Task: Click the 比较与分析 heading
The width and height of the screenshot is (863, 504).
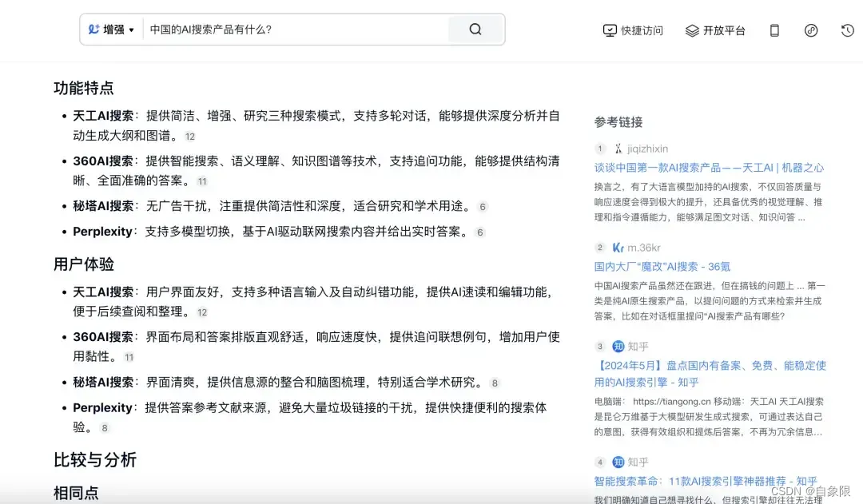Action: click(94, 460)
